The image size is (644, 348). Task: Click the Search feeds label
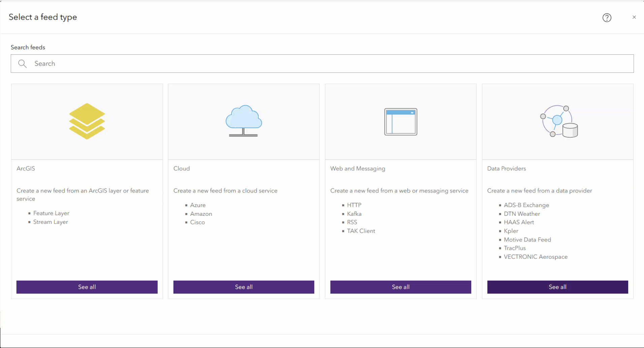28,47
